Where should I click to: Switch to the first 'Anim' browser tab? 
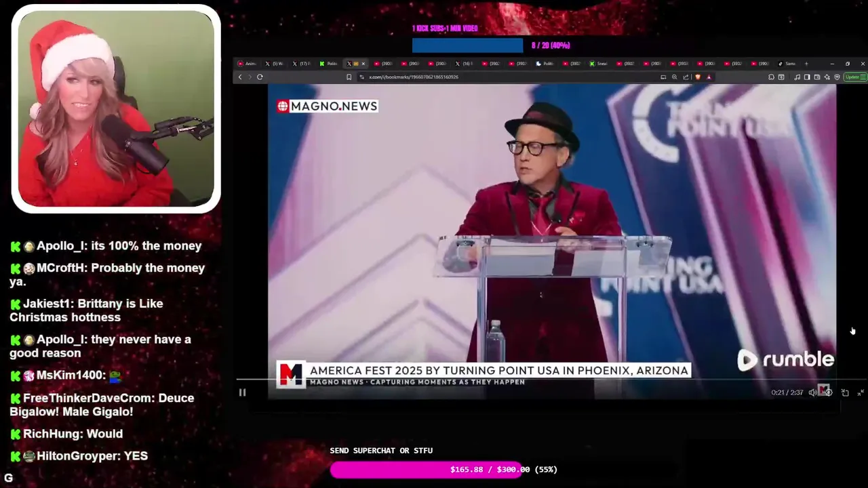click(248, 64)
